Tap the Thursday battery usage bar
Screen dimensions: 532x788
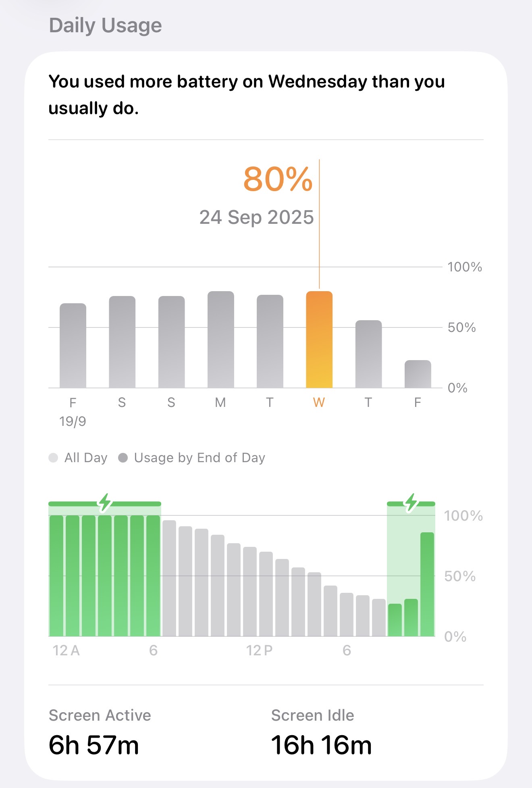(x=368, y=354)
